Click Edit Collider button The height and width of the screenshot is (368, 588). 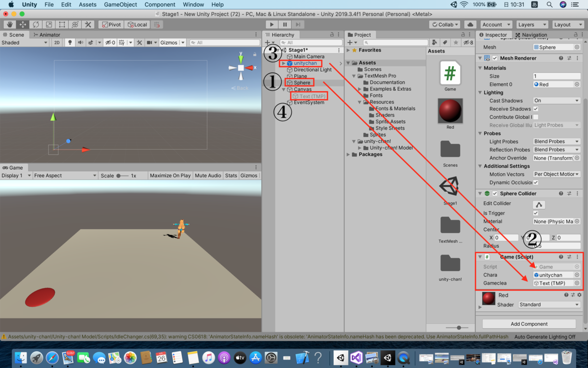[539, 204]
